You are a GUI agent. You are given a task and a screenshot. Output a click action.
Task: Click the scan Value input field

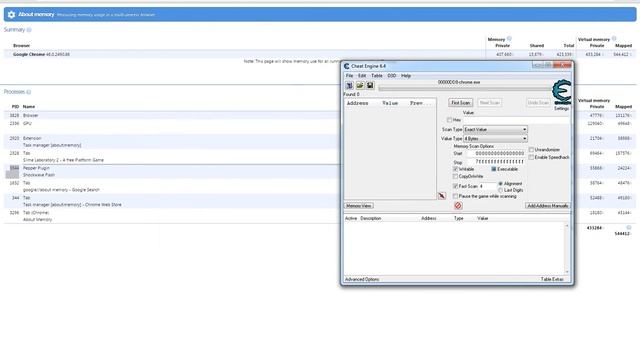[516, 120]
